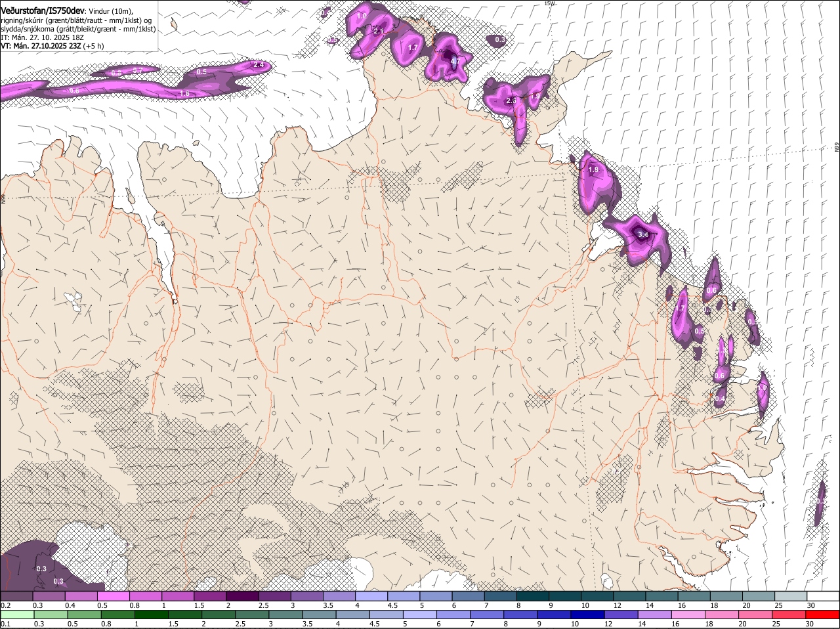This screenshot has width=840, height=629.
Task: Pick the pale gray upper swatch between 25 and 30
Action: click(790, 596)
